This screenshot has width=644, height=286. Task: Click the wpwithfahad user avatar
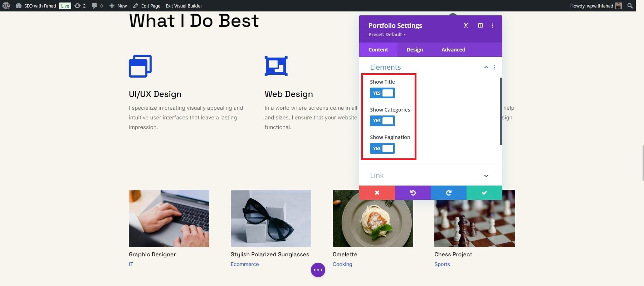tap(619, 6)
